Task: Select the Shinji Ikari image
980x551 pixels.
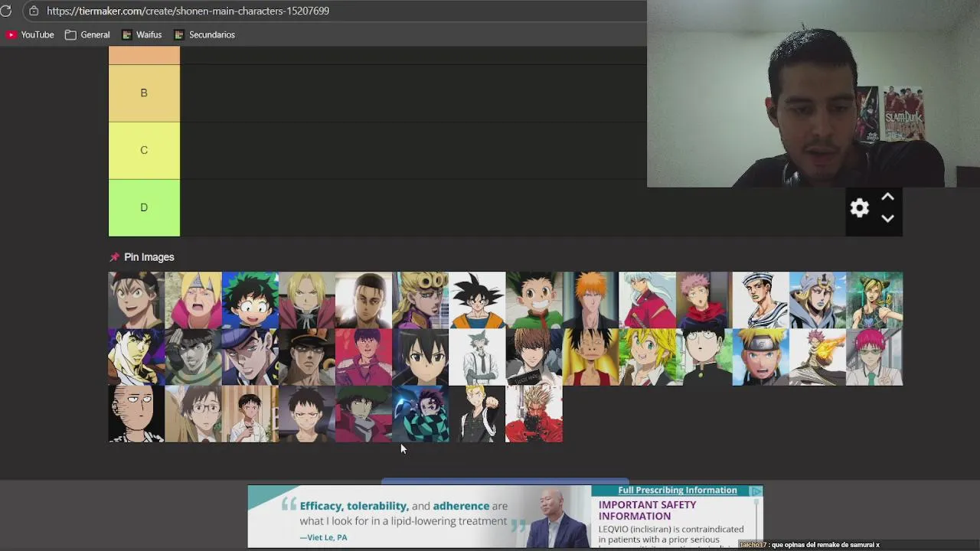Action: (250, 414)
